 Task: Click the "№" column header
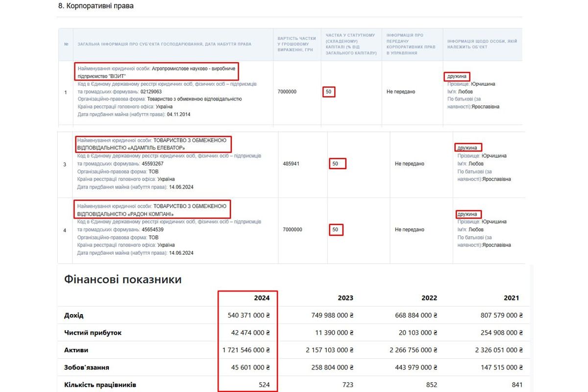pos(66,44)
